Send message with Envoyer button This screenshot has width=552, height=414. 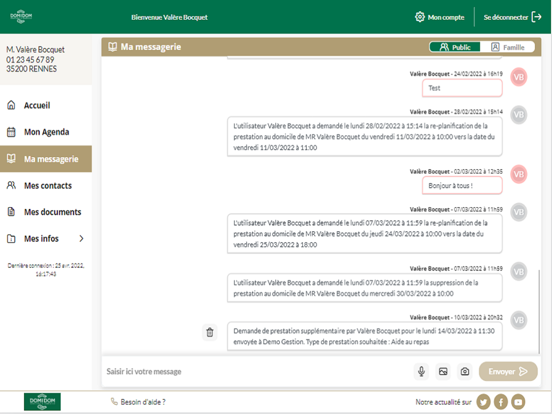508,371
